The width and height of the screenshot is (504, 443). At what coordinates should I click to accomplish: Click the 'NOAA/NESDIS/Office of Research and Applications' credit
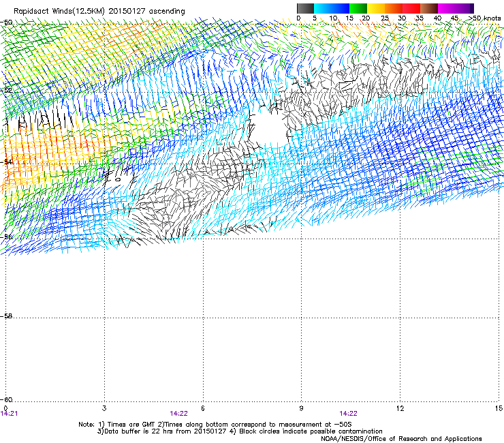click(401, 439)
